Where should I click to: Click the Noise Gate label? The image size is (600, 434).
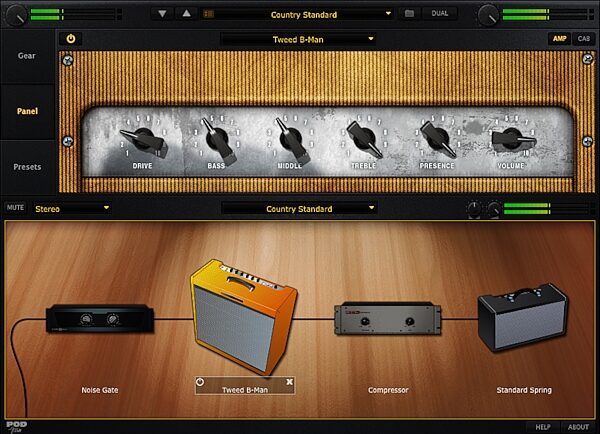point(100,390)
